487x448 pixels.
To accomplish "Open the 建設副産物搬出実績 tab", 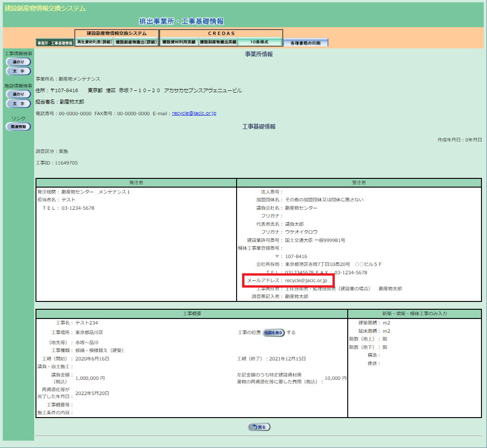I will pyautogui.click(x=218, y=42).
